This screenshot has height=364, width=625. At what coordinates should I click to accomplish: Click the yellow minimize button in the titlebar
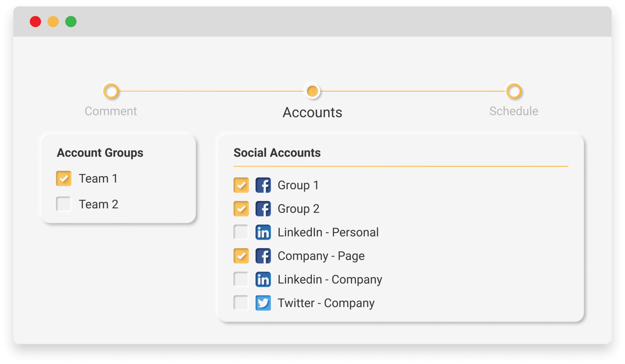point(53,22)
